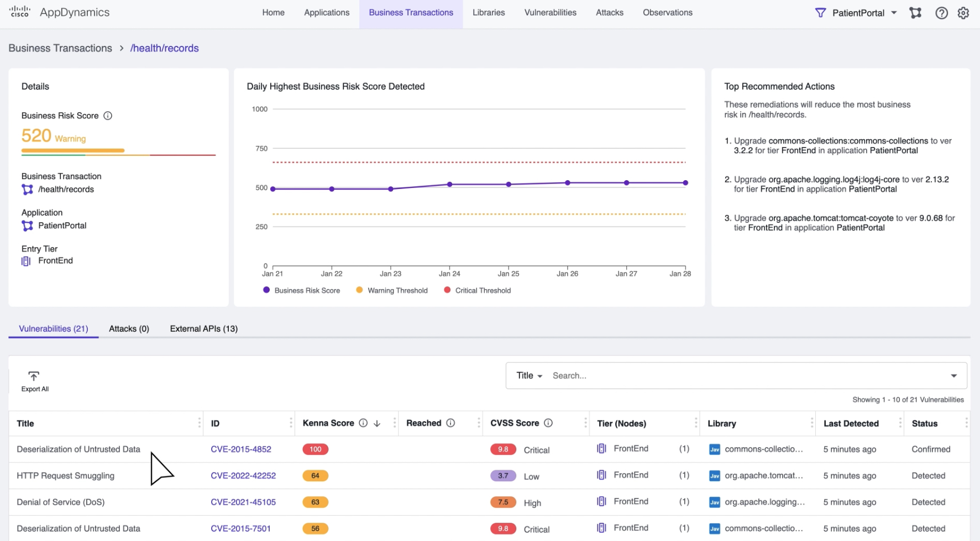The image size is (980, 541).
Task: Toggle Critical Threshold legend series
Action: [478, 290]
